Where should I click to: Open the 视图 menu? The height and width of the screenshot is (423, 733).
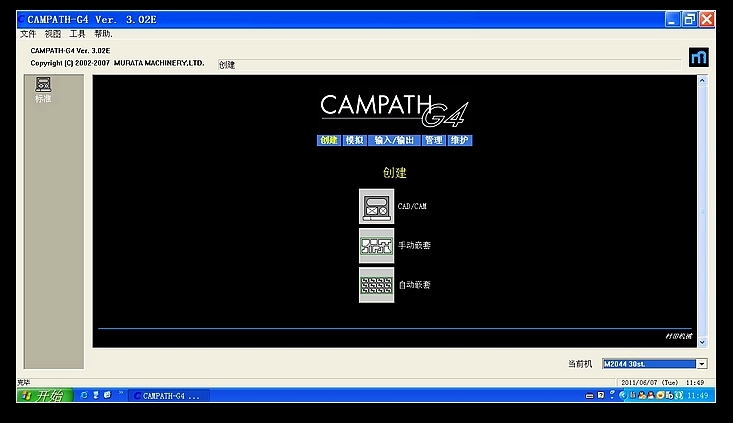coord(53,34)
